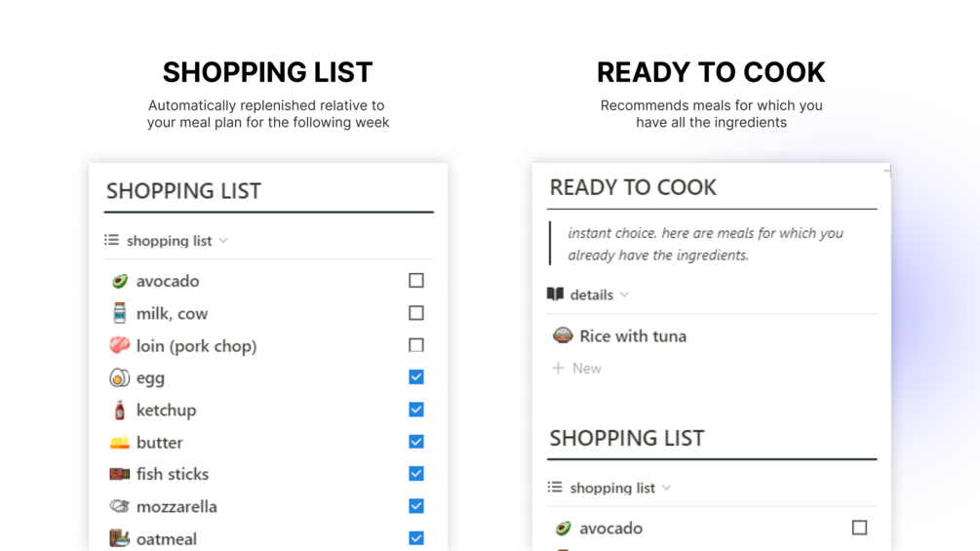
Task: Uncheck the egg checkbox
Action: [x=416, y=377]
